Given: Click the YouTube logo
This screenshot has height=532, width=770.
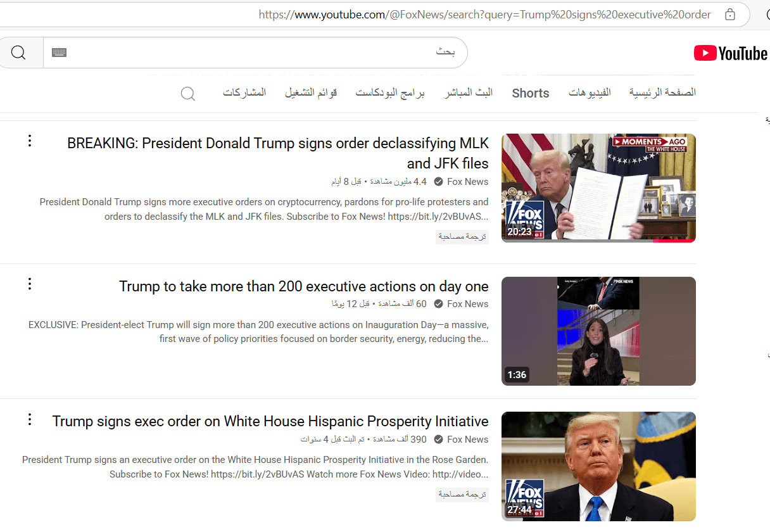Looking at the screenshot, I should click(731, 54).
